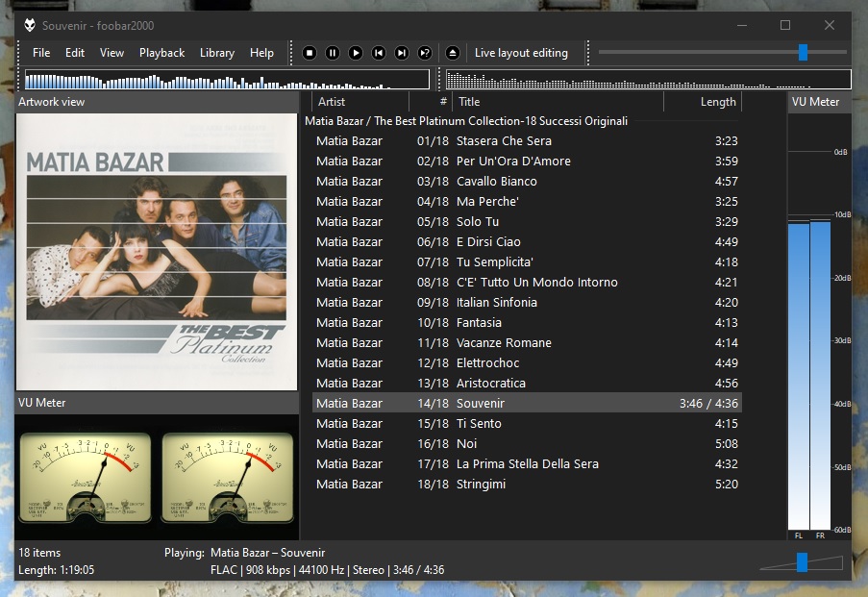Open the File menu
The height and width of the screenshot is (597, 868).
(41, 53)
